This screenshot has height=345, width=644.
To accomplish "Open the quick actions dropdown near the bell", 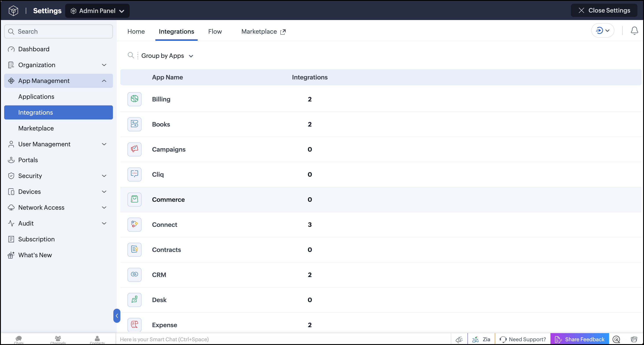I will (602, 31).
